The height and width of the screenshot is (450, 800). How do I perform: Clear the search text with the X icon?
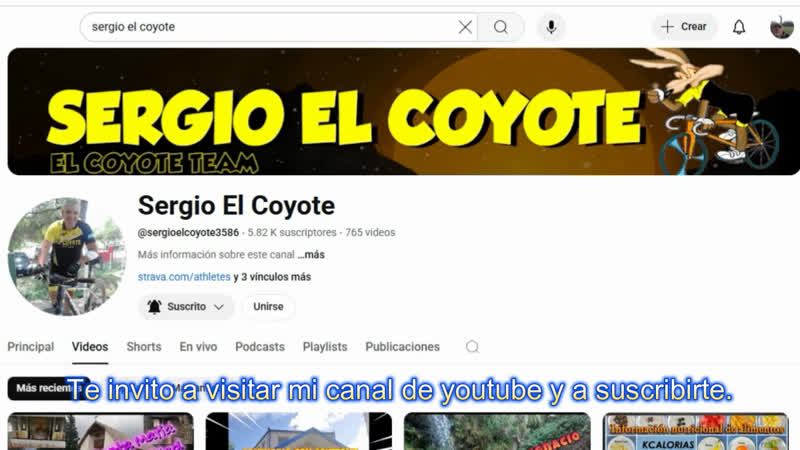tap(465, 27)
